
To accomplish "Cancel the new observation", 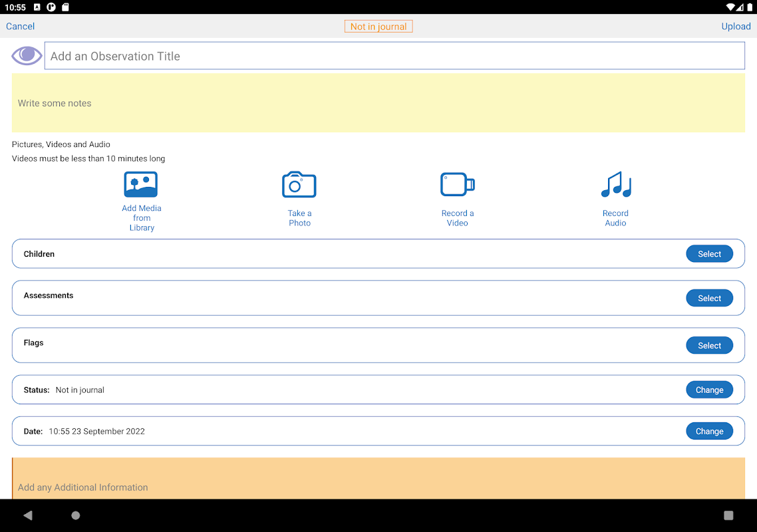I will (x=20, y=26).
